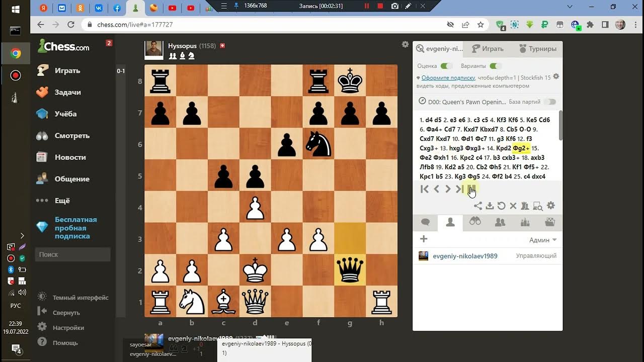Click the black knight on f6
644x362 pixels.
pyautogui.click(x=318, y=143)
